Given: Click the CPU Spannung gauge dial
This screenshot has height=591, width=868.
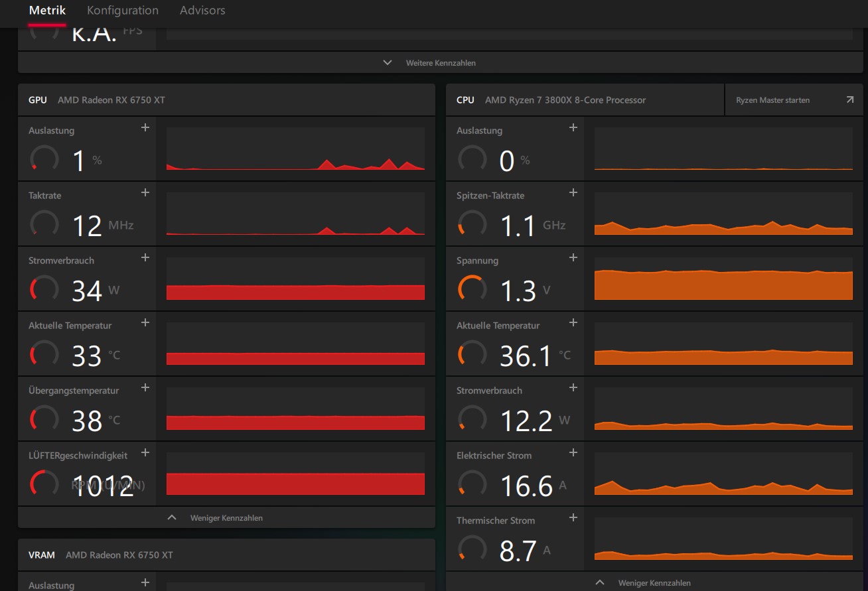Looking at the screenshot, I should click(472, 289).
